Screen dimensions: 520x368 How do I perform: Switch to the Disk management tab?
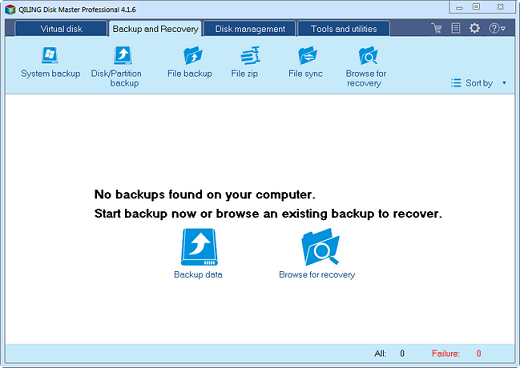pyautogui.click(x=250, y=29)
